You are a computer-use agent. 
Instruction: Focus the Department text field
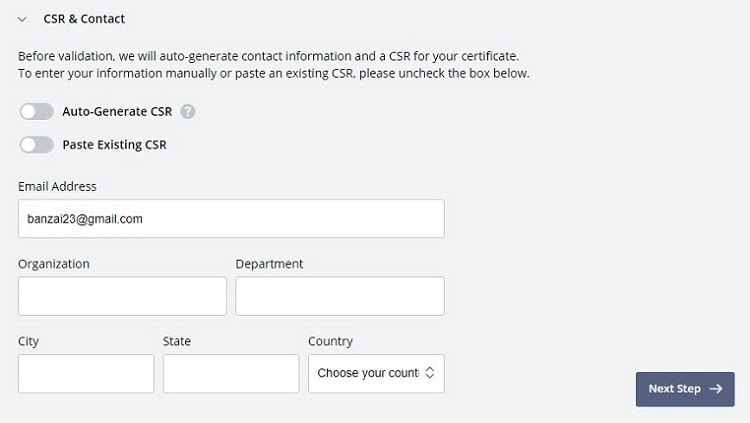click(x=340, y=296)
